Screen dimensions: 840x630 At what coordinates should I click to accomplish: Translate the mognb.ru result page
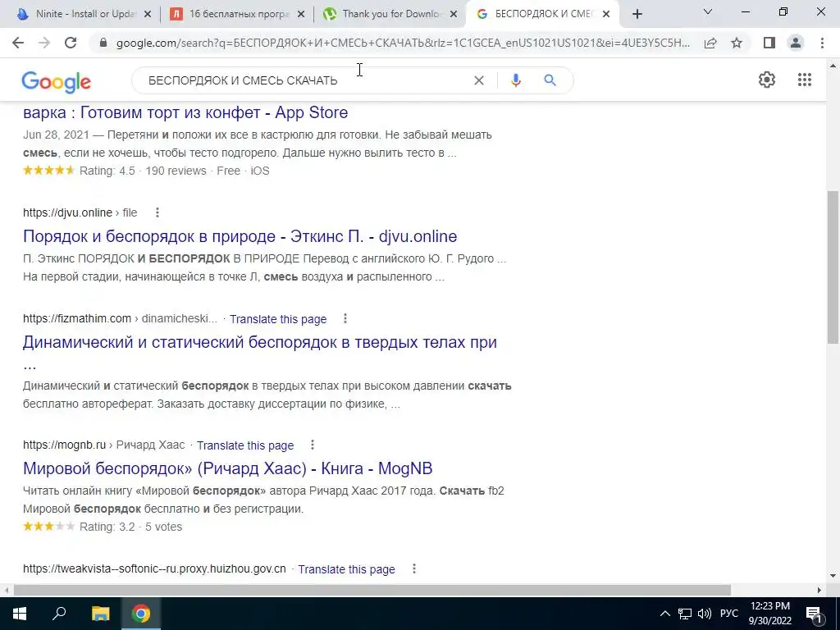(x=245, y=445)
